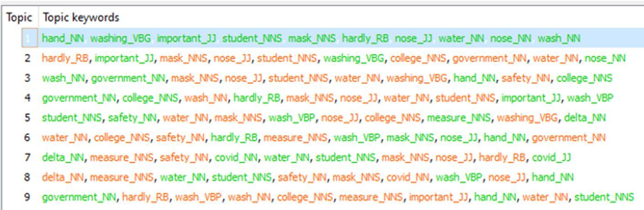644x210 pixels.
Task: Select topic row number 9
Action: [322, 197]
